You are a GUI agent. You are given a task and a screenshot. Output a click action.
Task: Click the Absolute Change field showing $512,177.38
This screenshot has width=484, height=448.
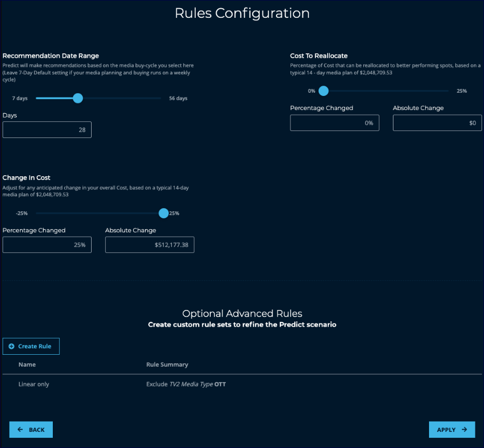[149, 245]
